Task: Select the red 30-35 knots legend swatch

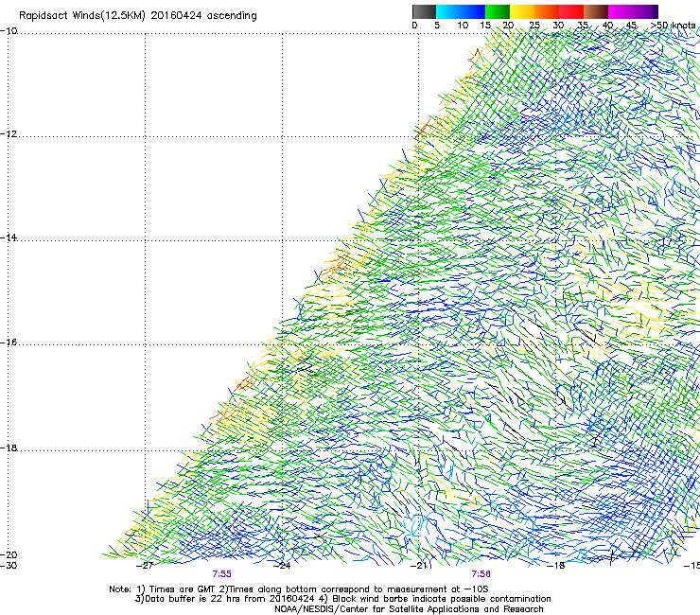Action: pyautogui.click(x=571, y=11)
